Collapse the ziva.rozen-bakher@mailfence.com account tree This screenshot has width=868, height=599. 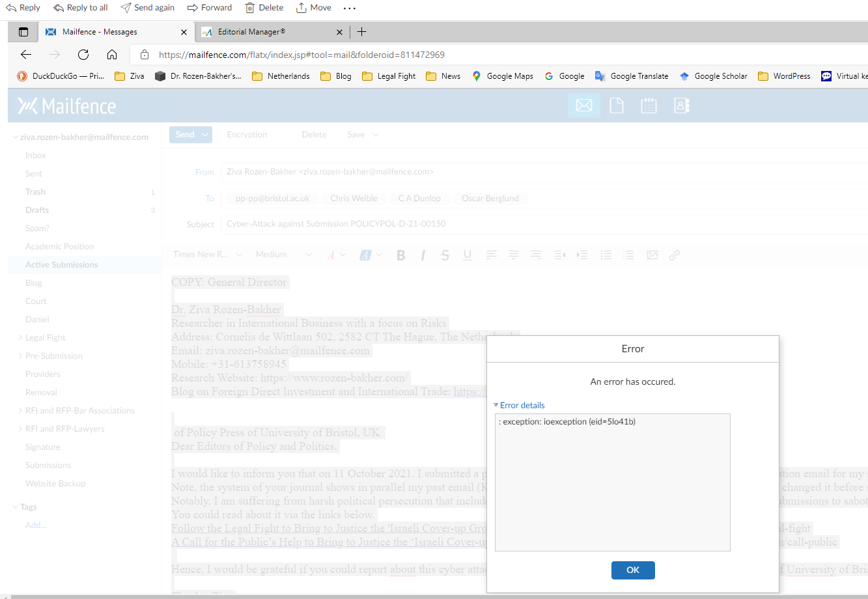[16, 137]
